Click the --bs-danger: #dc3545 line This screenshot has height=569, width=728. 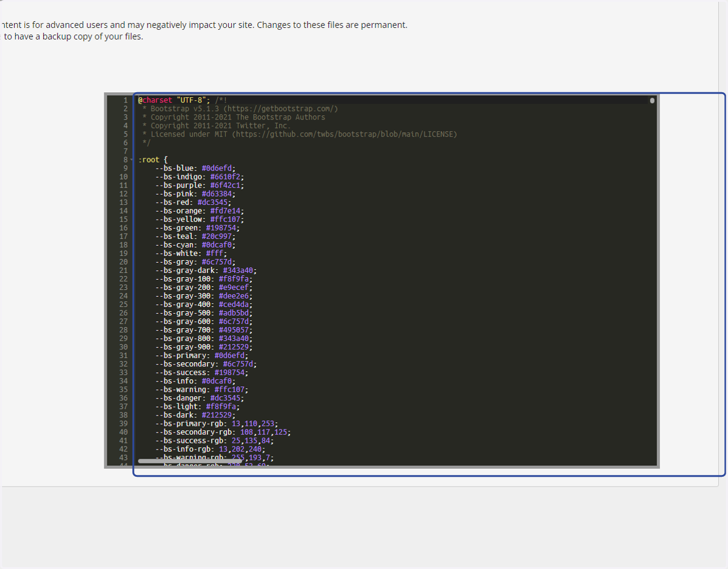(x=200, y=397)
